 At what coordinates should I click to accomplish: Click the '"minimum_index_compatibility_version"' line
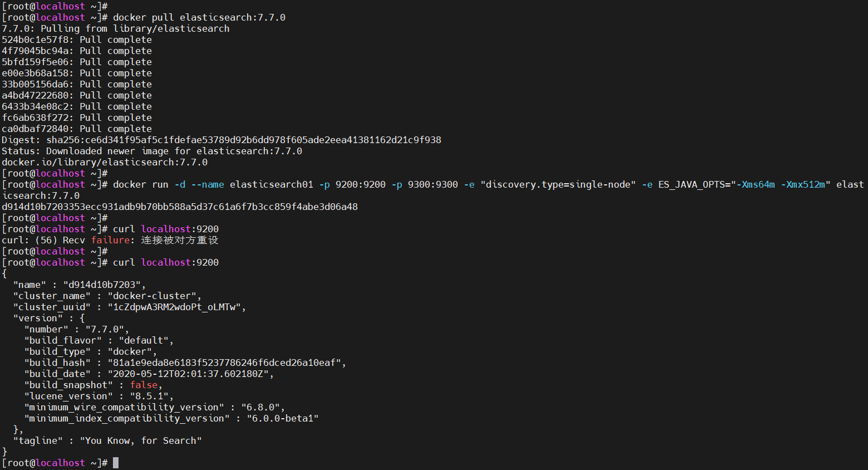point(171,418)
